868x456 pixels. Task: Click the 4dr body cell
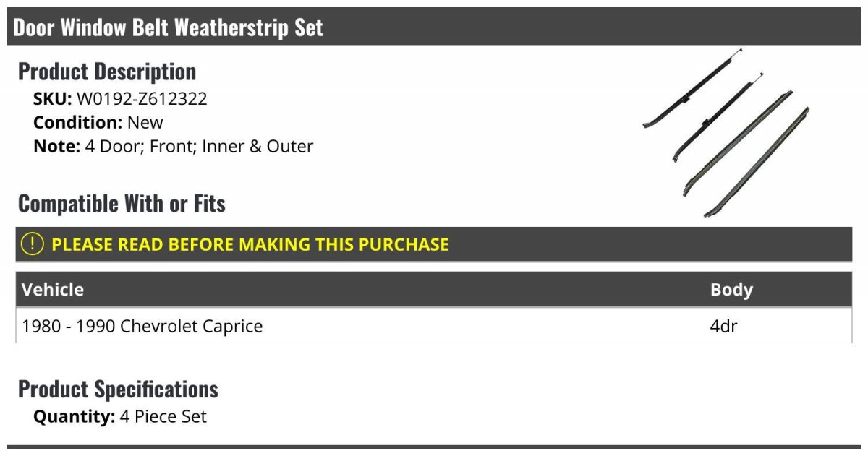pos(723,326)
